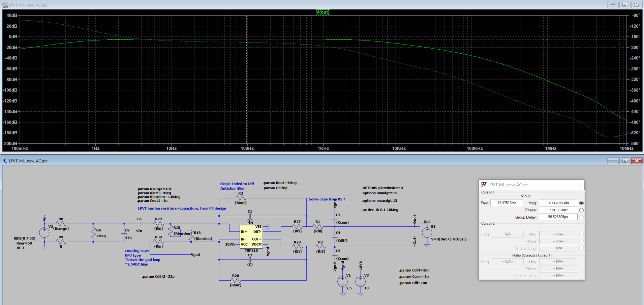Click the 'LPVT burden resistors+capacitors' comment
The image size is (644, 305).
point(182,208)
